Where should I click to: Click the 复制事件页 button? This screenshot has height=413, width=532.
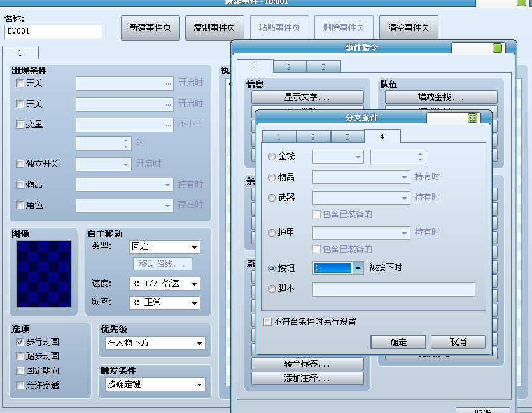pyautogui.click(x=214, y=27)
